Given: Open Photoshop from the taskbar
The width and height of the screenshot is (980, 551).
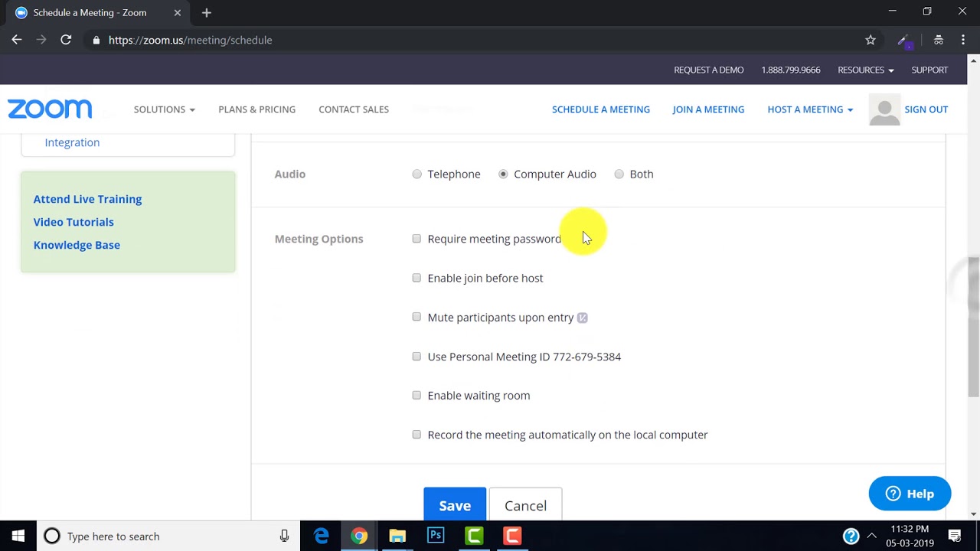Looking at the screenshot, I should pos(436,536).
